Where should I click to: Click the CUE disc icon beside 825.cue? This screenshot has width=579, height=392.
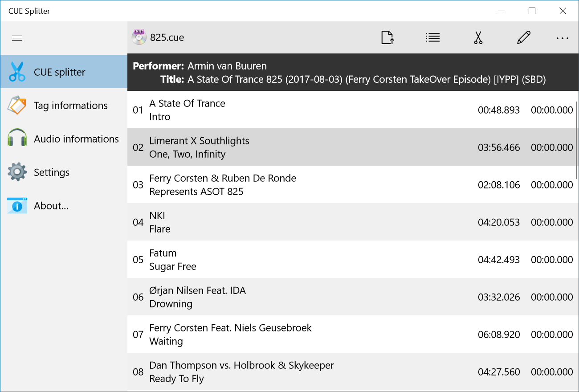pos(139,37)
